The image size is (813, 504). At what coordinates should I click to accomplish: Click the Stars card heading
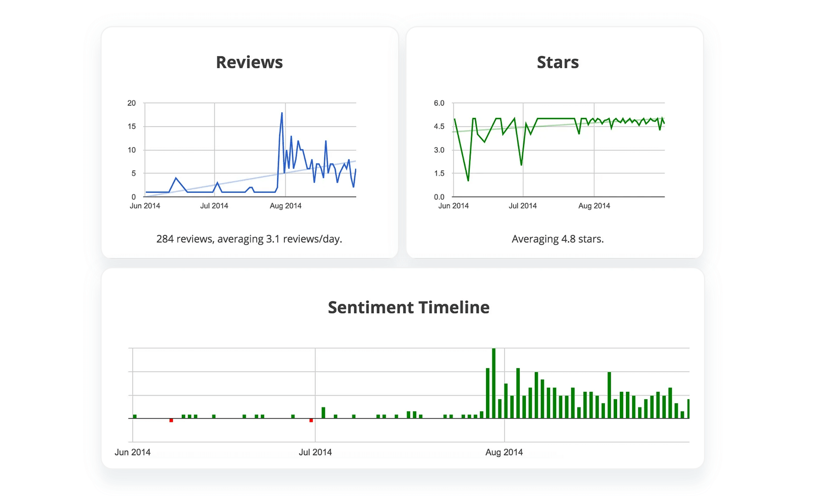pos(557,62)
